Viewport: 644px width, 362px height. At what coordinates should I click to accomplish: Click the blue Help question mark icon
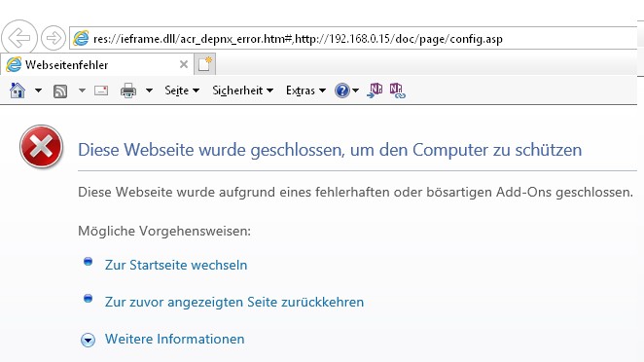tap(341, 90)
